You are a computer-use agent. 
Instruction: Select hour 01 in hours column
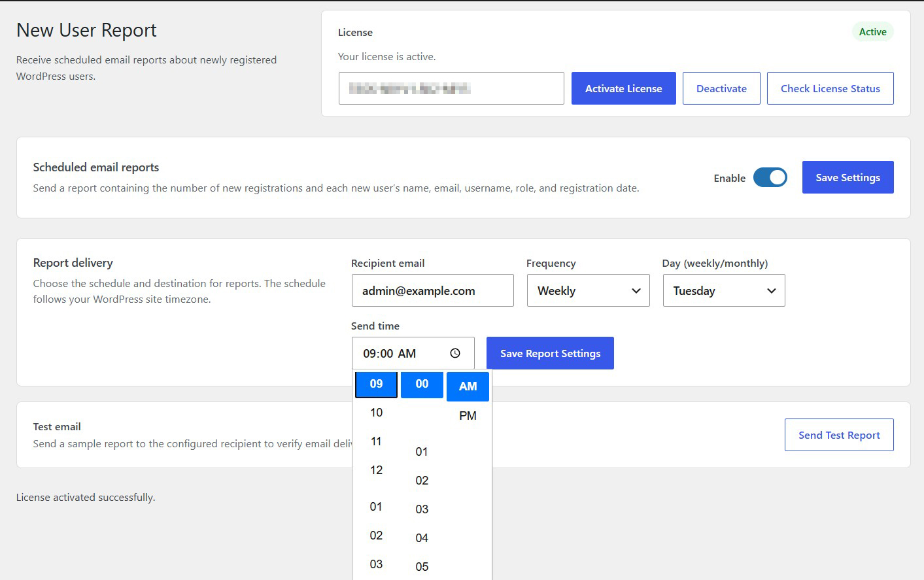point(376,507)
